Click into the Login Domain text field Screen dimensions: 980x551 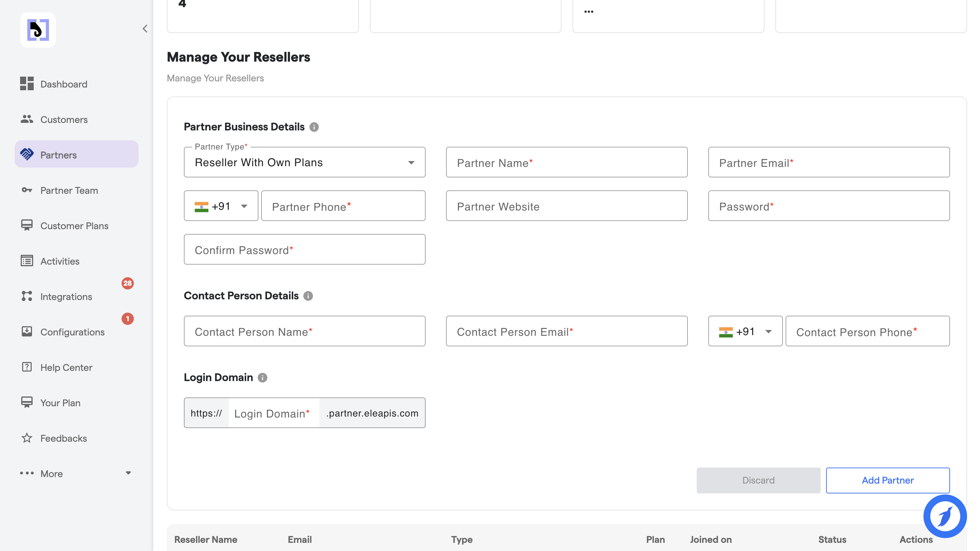pyautogui.click(x=273, y=413)
